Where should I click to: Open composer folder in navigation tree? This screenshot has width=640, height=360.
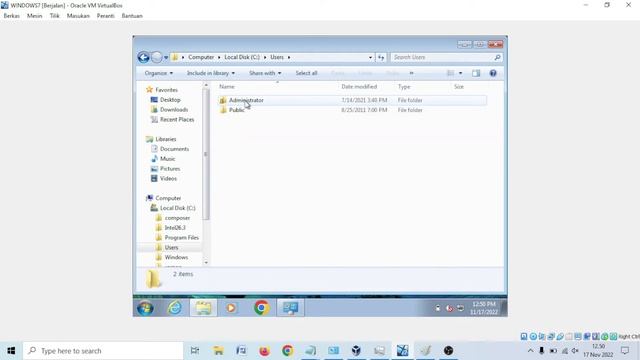177,218
